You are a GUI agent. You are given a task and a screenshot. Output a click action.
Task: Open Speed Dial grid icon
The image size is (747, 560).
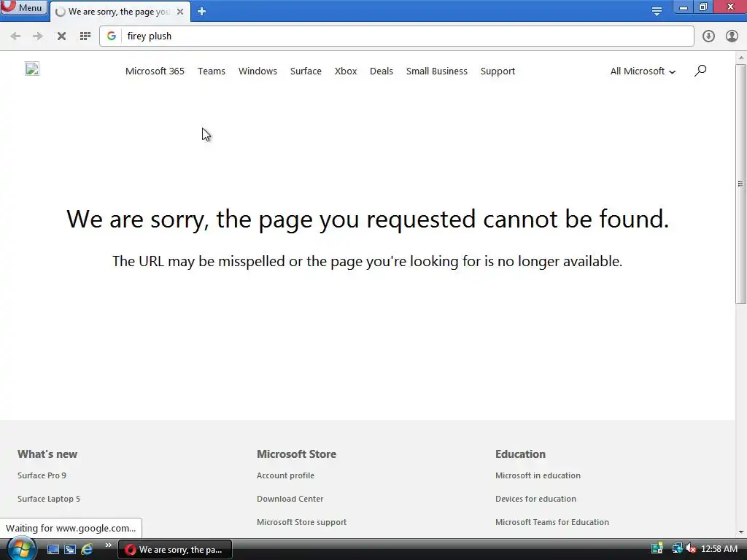85,36
